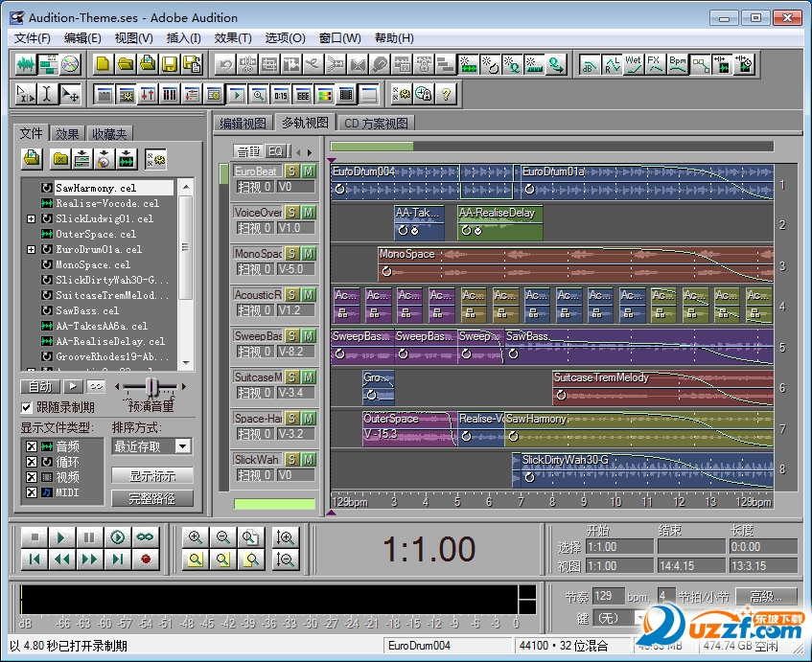This screenshot has width=812, height=662.
Task: Toggle the 跟随录制期 checkbox
Action: click(28, 407)
